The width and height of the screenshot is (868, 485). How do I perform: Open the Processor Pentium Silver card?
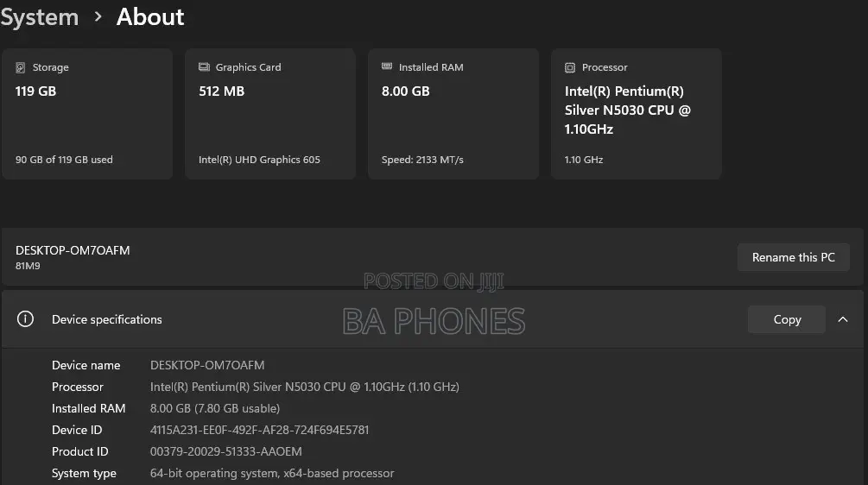(x=637, y=114)
